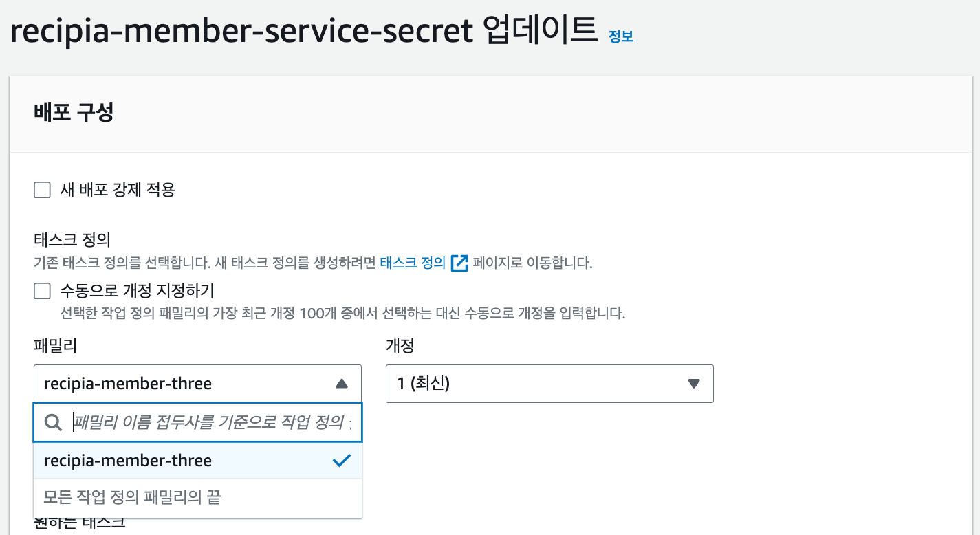This screenshot has width=980, height=535.
Task: Open the 정보 link next to page title
Action: click(619, 36)
